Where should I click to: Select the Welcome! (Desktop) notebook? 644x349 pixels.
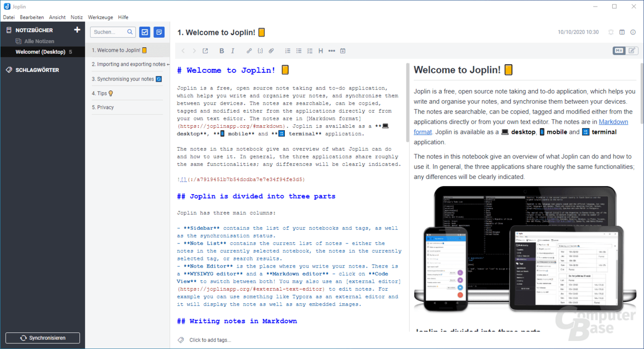[42, 52]
